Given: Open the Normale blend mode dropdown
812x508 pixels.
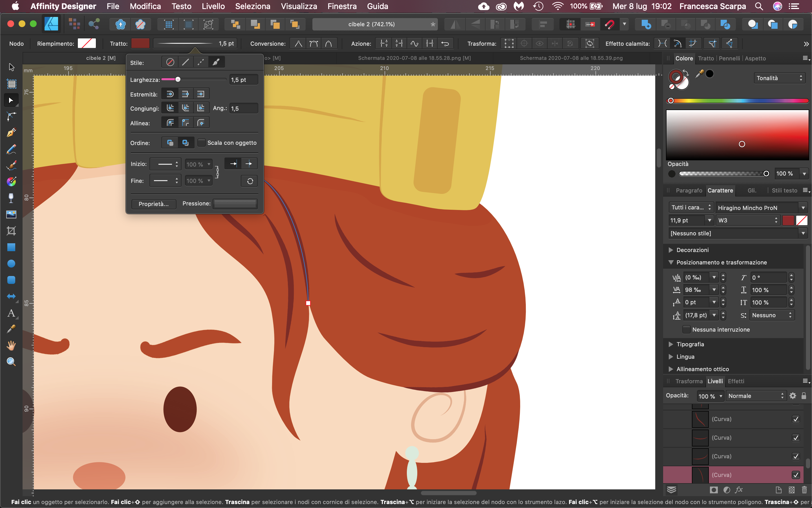Looking at the screenshot, I should click(756, 396).
